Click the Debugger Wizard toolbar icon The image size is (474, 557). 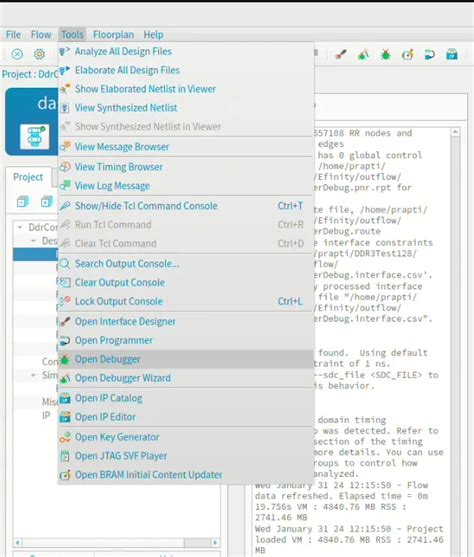coord(363,55)
